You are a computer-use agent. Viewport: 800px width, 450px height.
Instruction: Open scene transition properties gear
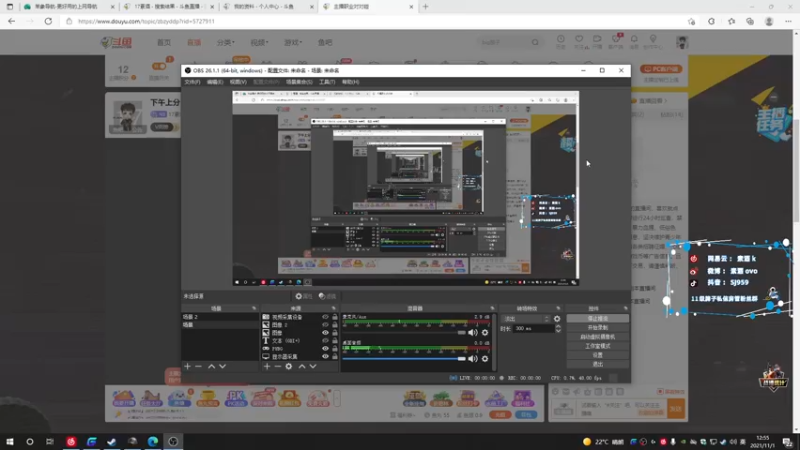[557, 319]
